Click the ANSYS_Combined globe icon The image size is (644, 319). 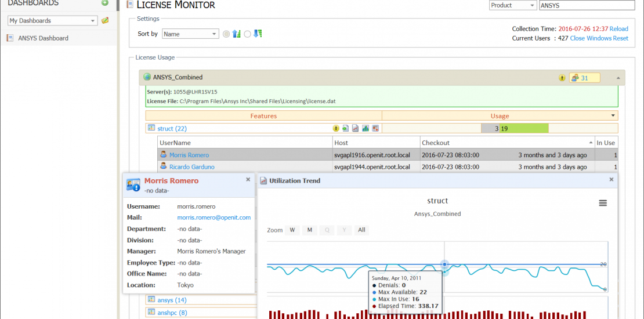point(147,77)
